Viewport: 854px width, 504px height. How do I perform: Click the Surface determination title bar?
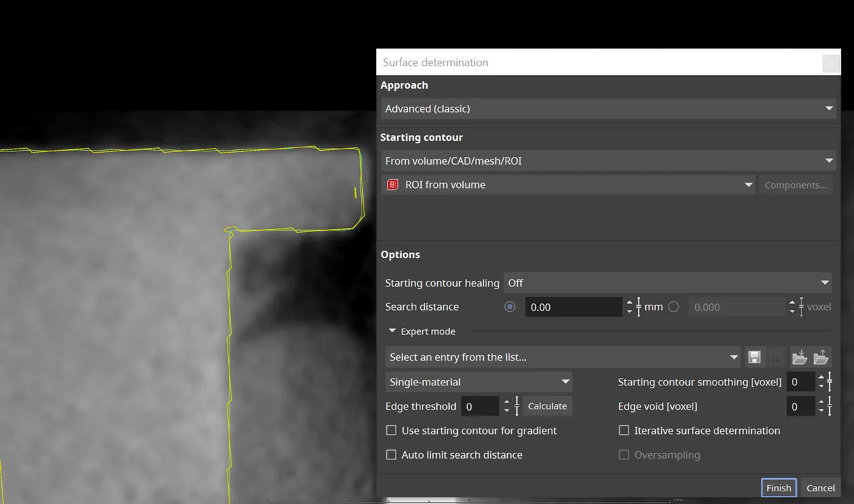[608, 62]
